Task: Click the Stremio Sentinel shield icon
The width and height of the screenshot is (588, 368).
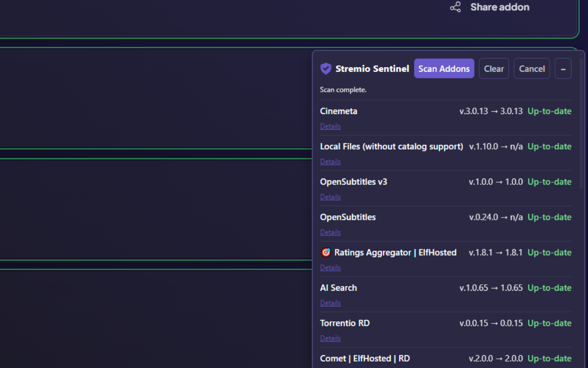Action: tap(326, 69)
